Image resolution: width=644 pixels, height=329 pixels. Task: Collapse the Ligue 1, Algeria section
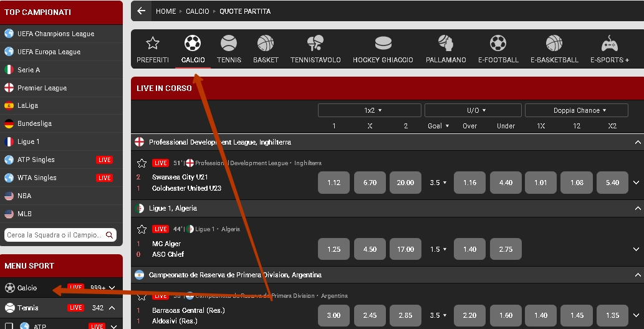637,208
